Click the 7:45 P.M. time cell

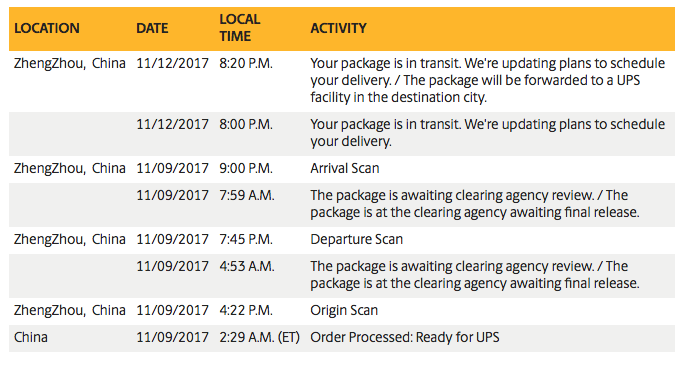[246, 240]
